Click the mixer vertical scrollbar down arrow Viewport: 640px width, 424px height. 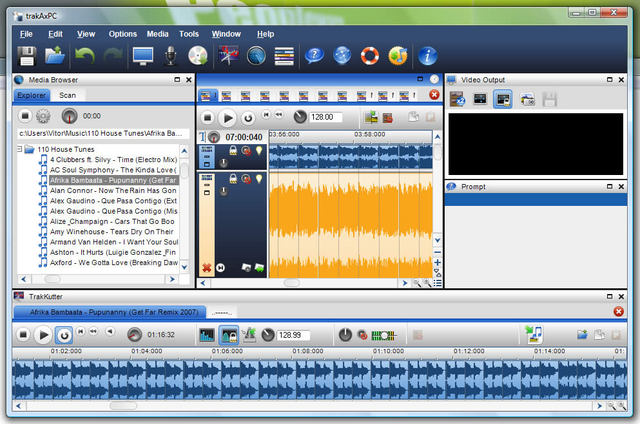click(436, 241)
